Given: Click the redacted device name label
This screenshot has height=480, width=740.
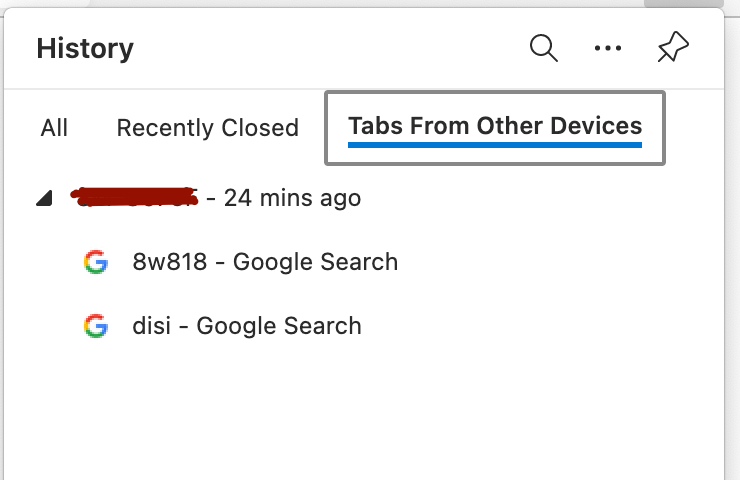Looking at the screenshot, I should point(134,197).
